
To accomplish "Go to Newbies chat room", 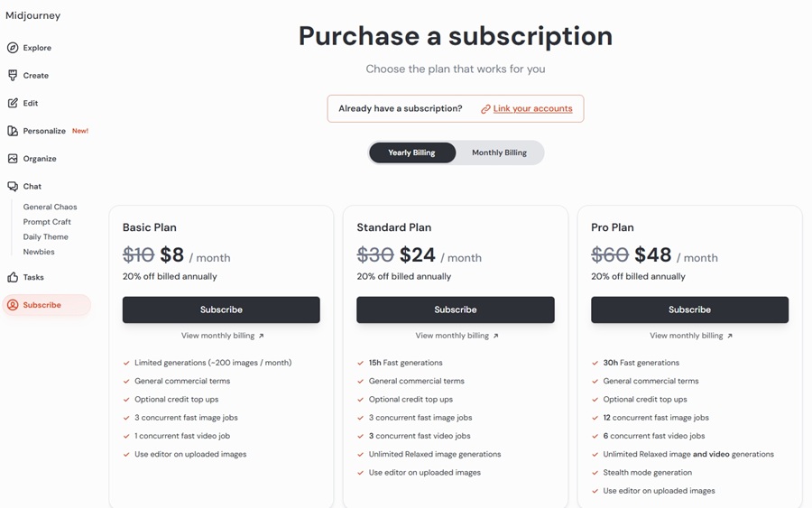I will click(x=38, y=252).
